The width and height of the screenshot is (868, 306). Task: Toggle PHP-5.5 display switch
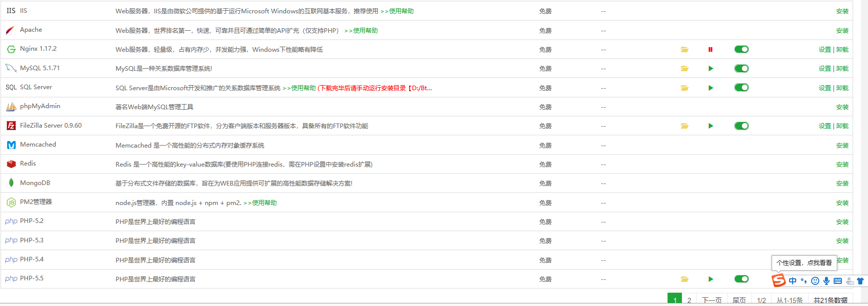(741, 279)
